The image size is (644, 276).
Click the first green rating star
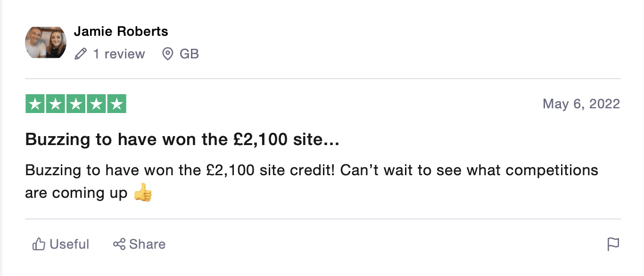tap(35, 104)
